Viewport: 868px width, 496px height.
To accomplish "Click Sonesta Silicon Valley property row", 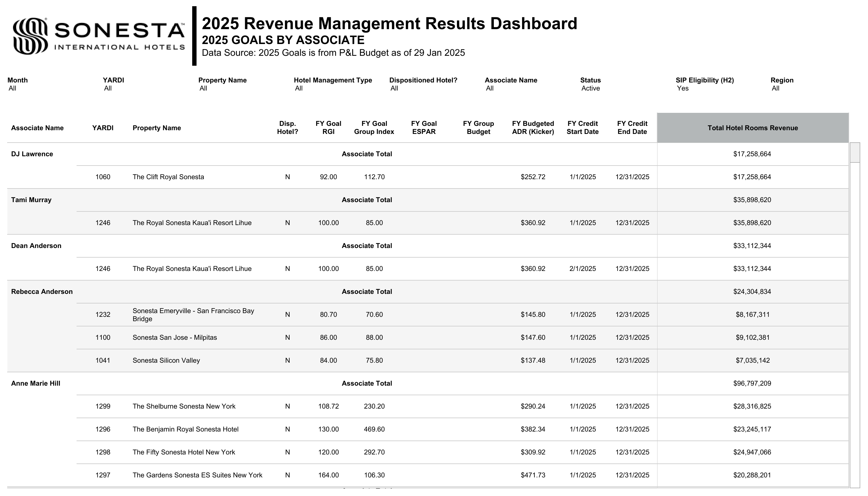I will [x=166, y=361].
